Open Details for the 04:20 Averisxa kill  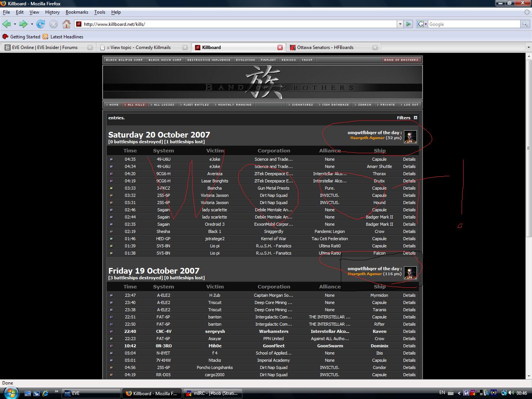(x=409, y=174)
